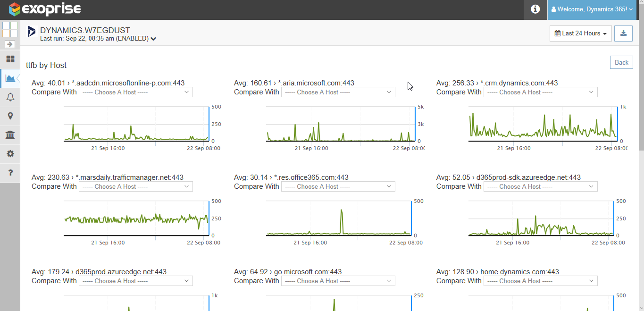This screenshot has height=311, width=644.
Task: Open Compare With dropdown for marsdaily.trafficmanager.net
Action: pyautogui.click(x=136, y=187)
